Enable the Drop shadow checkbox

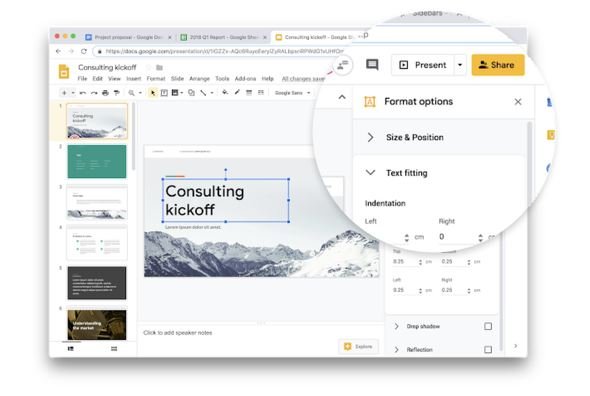(x=488, y=326)
